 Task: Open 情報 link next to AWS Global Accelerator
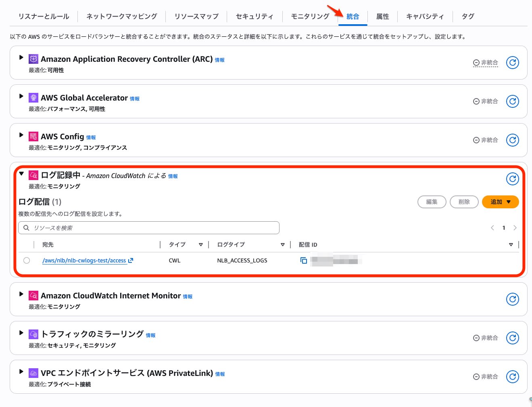tap(134, 99)
